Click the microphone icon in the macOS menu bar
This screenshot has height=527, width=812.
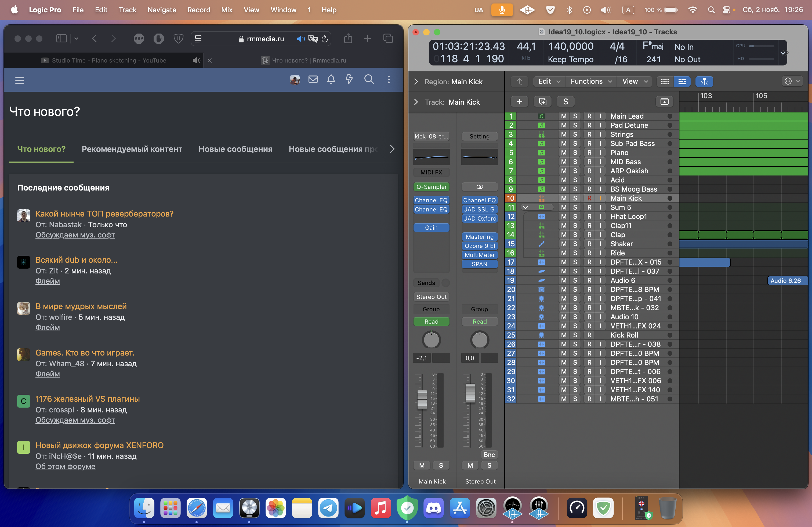coord(502,10)
